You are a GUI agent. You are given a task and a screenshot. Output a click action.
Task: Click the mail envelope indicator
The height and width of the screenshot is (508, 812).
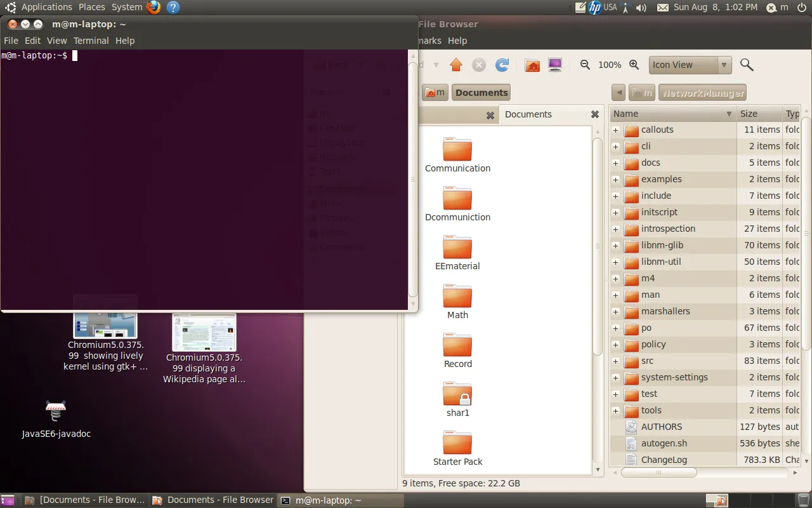point(663,7)
